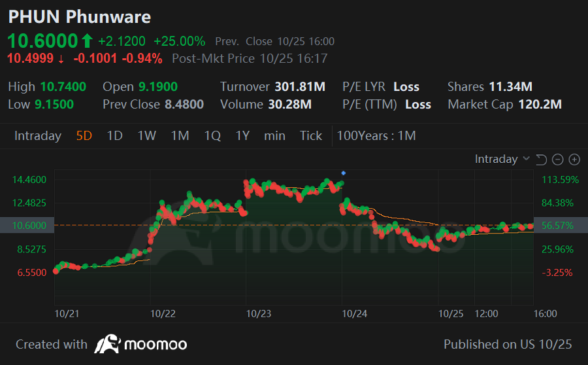Select the Tick timeframe tab

[x=311, y=135]
